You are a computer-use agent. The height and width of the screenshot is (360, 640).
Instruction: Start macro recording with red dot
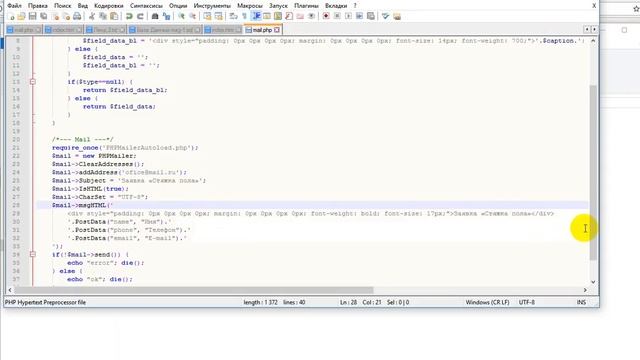pyautogui.click(x=326, y=16)
